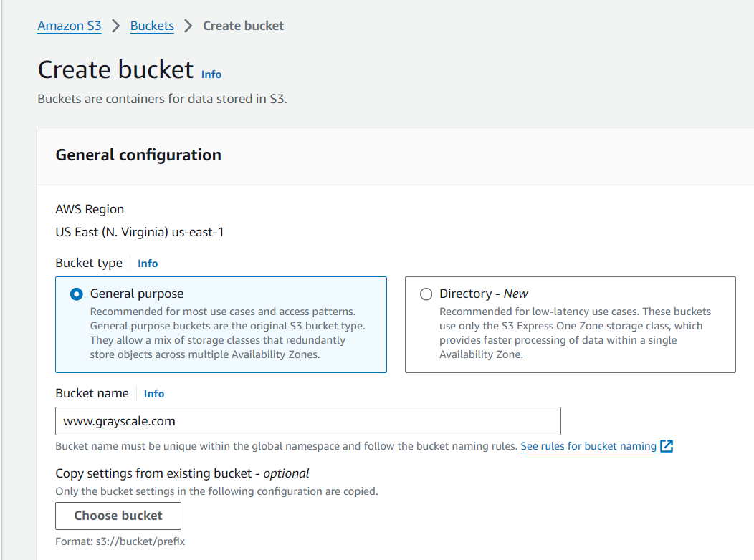Select the Directory radio button

click(x=426, y=294)
